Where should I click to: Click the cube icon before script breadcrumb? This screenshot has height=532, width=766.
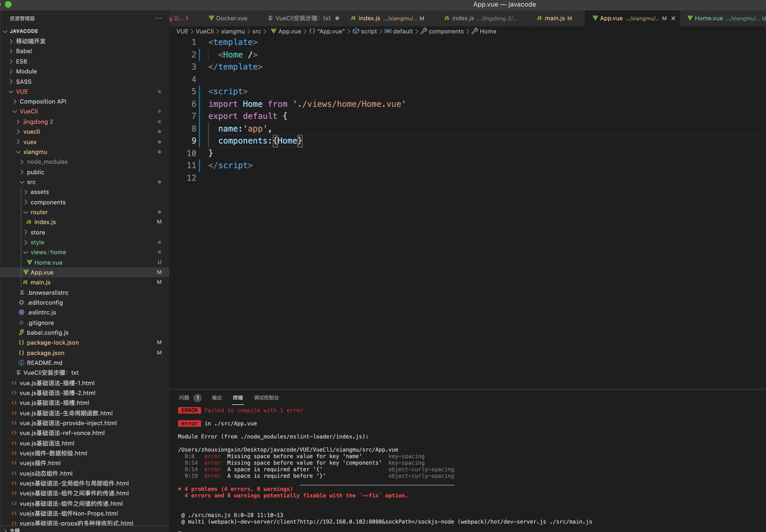tap(356, 31)
